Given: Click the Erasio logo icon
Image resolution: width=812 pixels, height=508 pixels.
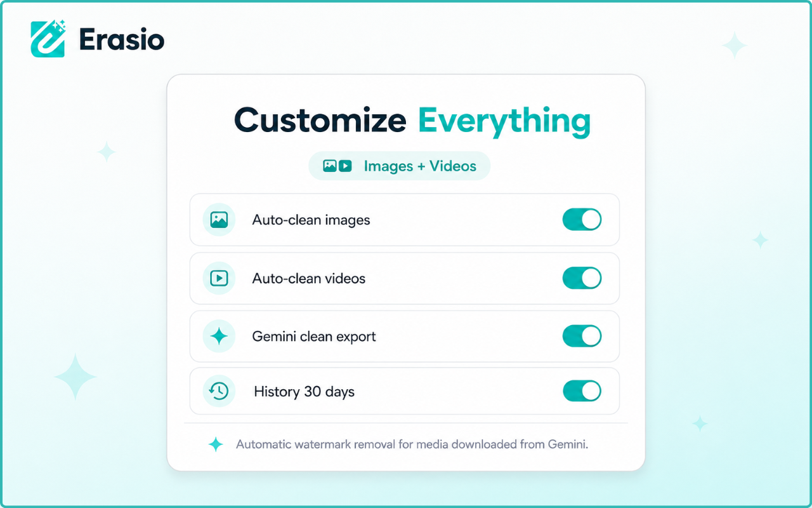Looking at the screenshot, I should [x=48, y=39].
